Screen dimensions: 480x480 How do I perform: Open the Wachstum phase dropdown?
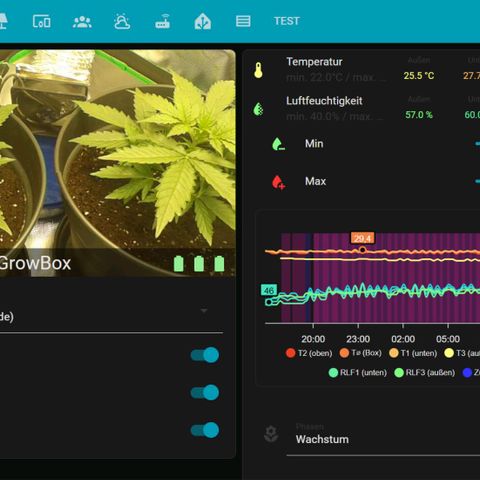click(383, 439)
